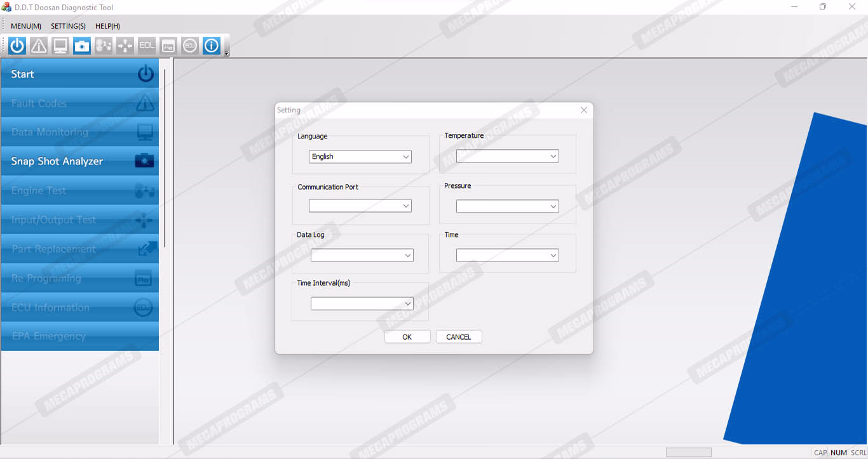868x459 pixels.
Task: Open the Data Log dropdown
Action: [362, 255]
